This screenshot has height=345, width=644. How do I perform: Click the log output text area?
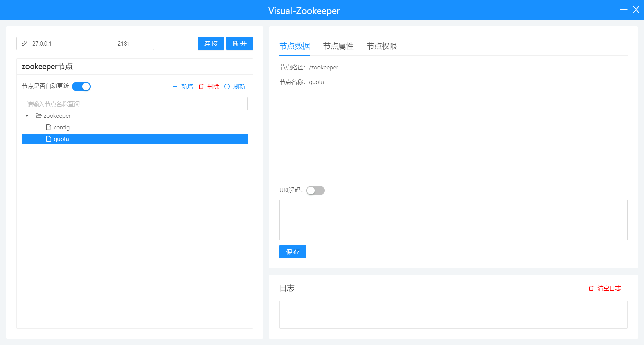[453, 315]
